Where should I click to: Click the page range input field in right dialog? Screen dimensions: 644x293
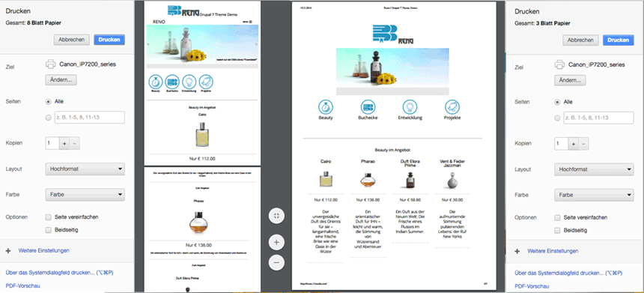(598, 118)
